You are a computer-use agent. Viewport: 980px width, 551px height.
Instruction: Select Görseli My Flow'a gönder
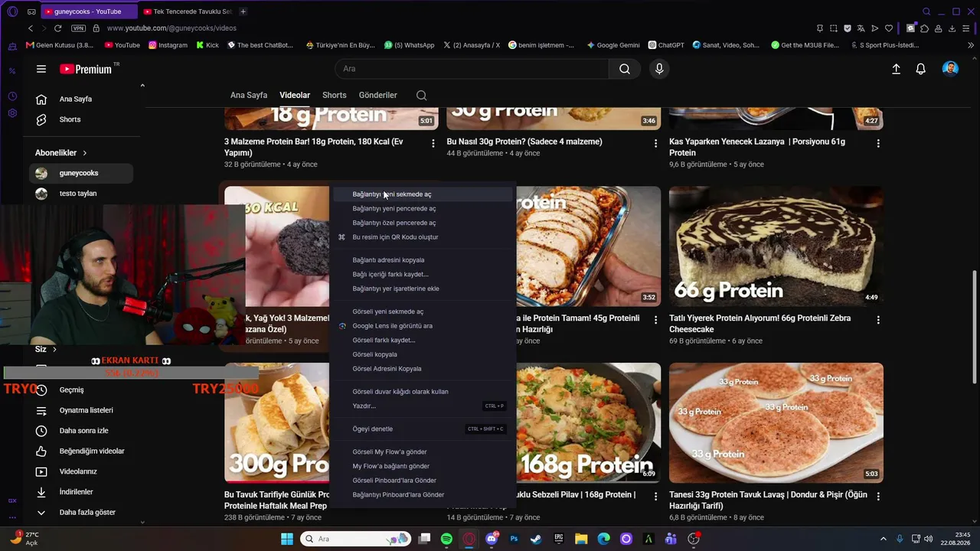tap(423, 452)
